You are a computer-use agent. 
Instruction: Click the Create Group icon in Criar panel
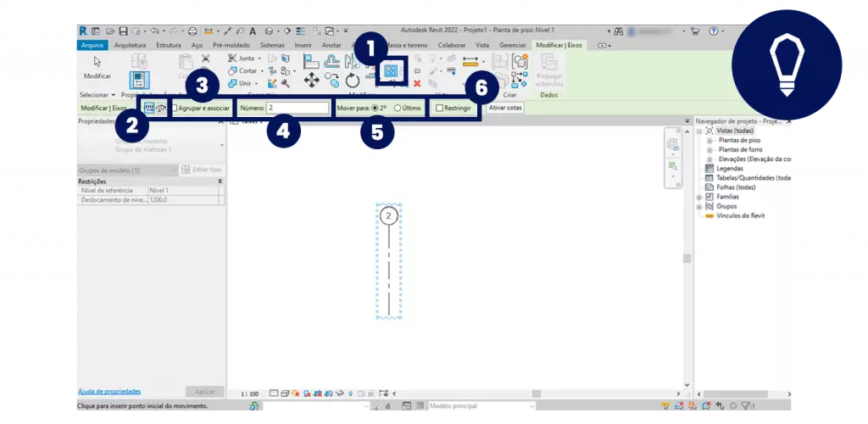pyautogui.click(x=520, y=61)
